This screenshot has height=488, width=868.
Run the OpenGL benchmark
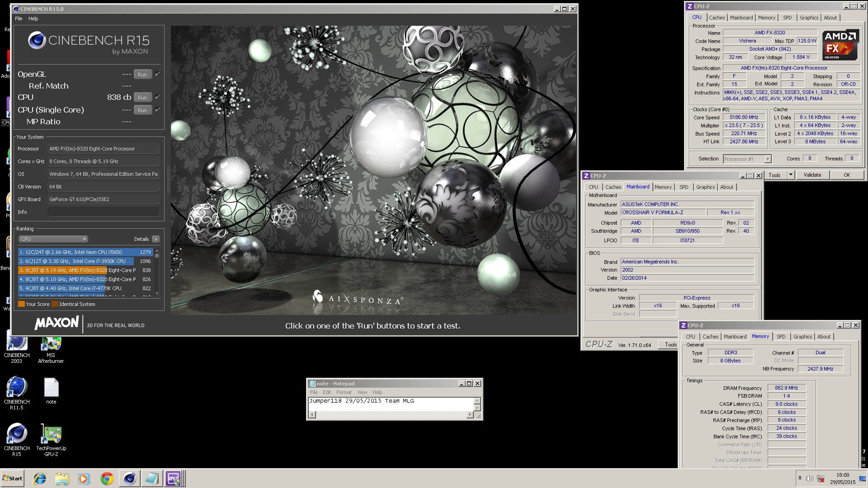pyautogui.click(x=142, y=75)
